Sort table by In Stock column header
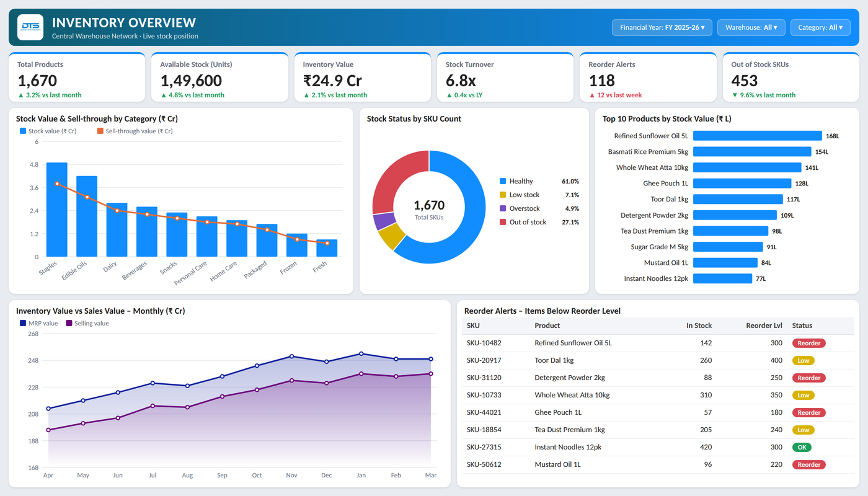This screenshot has height=496, width=868. 699,325
